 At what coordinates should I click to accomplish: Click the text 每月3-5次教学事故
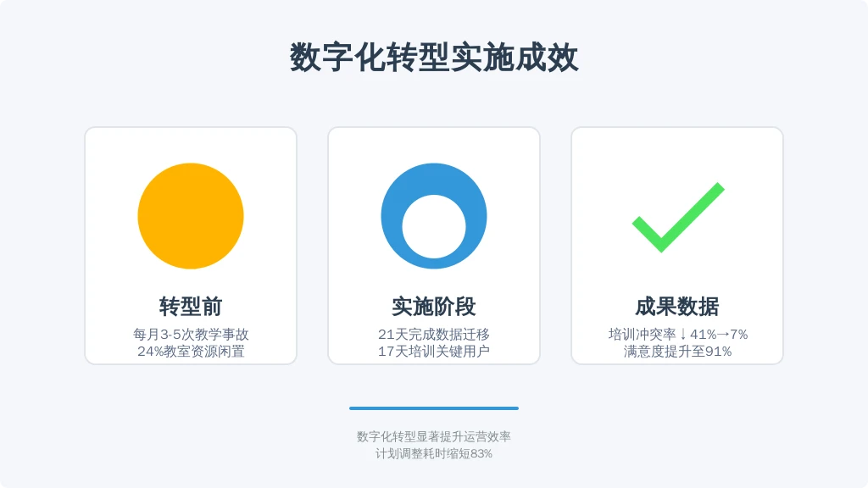coord(191,334)
